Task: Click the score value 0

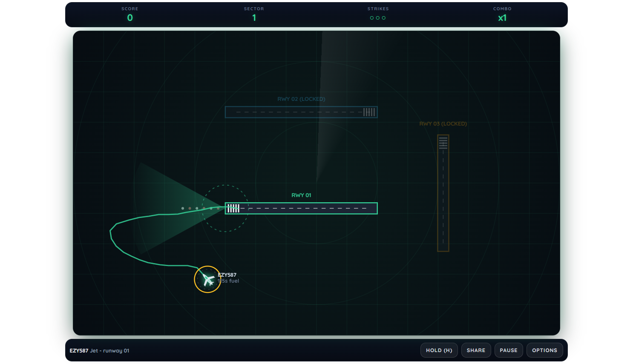Action: click(x=130, y=18)
